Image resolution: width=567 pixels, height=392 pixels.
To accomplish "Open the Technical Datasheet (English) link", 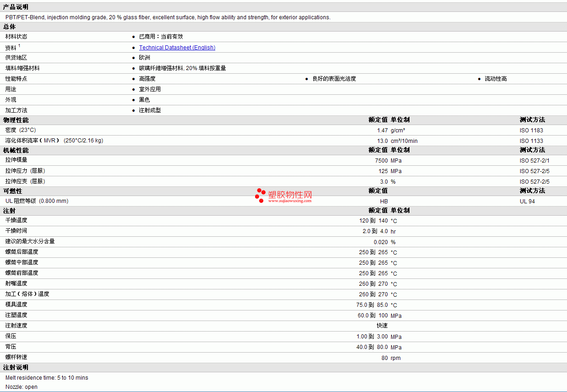I will 177,48.
